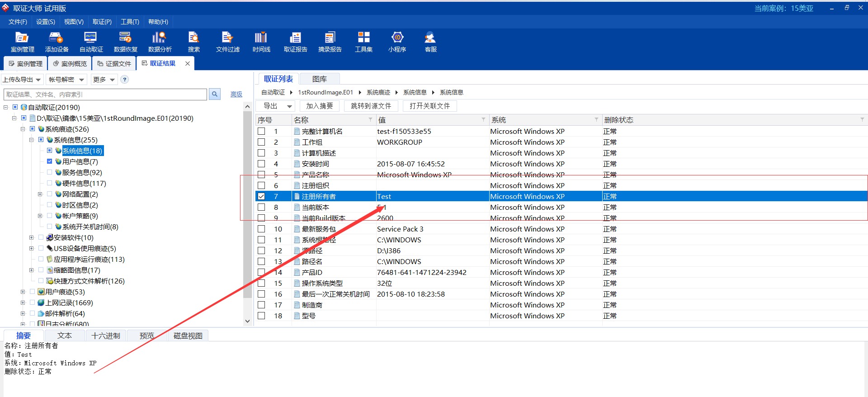Check the 服务信息(92) tree checkbox
The image size is (868, 397).
point(49,172)
